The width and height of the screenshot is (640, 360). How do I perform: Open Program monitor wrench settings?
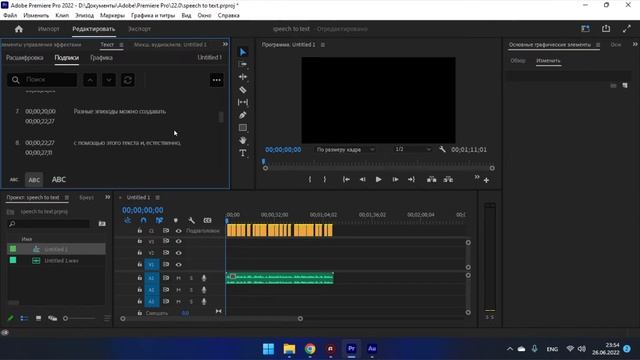coord(442,149)
